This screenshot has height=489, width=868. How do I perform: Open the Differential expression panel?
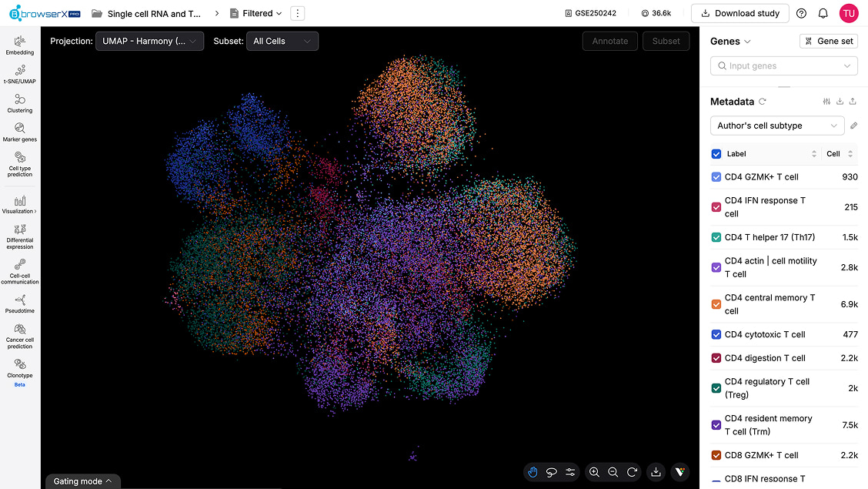click(20, 236)
